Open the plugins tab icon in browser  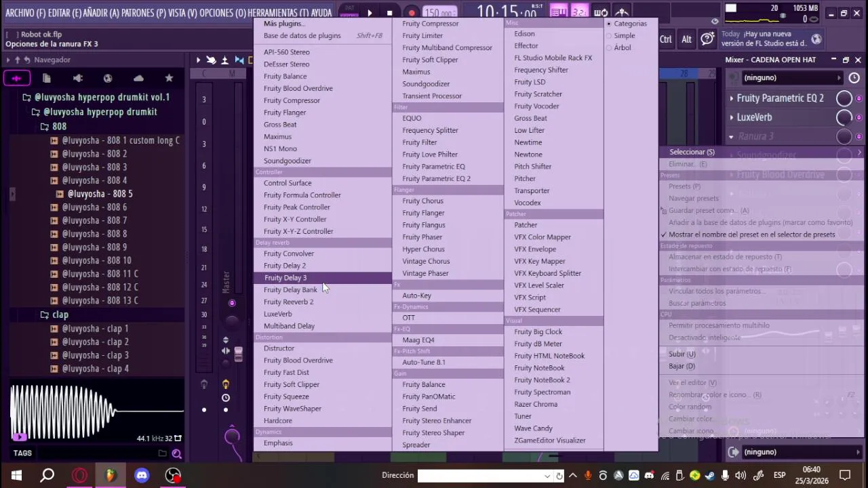coord(77,78)
